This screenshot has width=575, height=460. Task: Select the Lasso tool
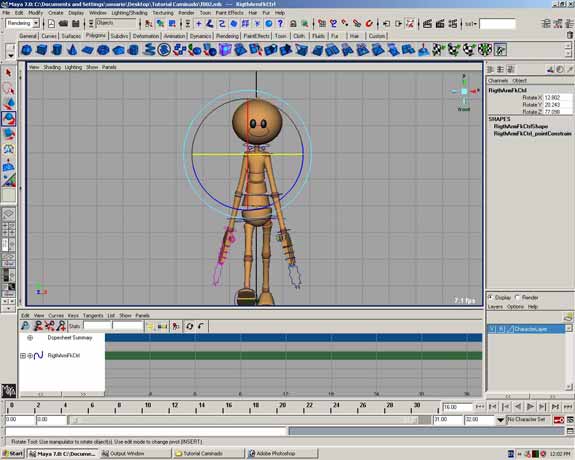(x=8, y=88)
